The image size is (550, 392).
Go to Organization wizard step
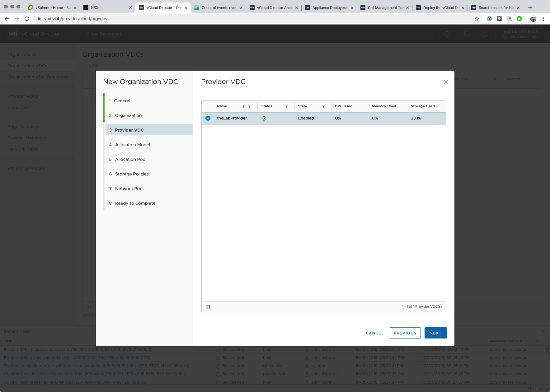tap(128, 115)
